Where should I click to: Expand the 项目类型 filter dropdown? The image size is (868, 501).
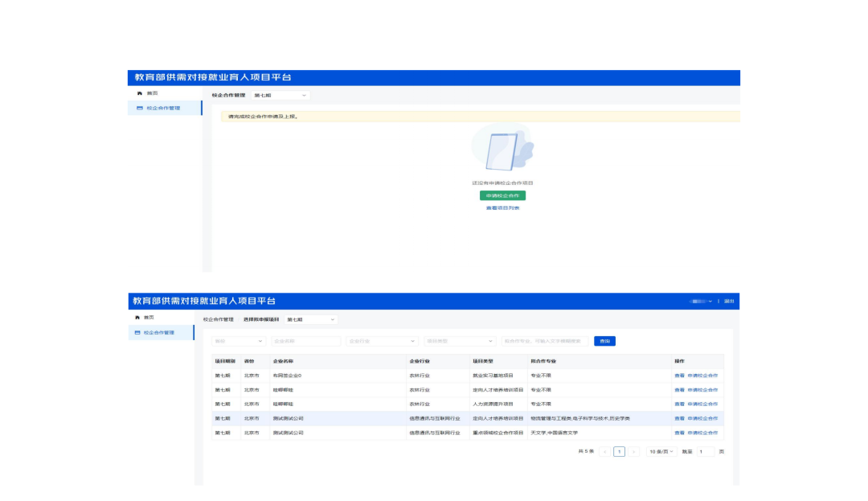pos(460,341)
